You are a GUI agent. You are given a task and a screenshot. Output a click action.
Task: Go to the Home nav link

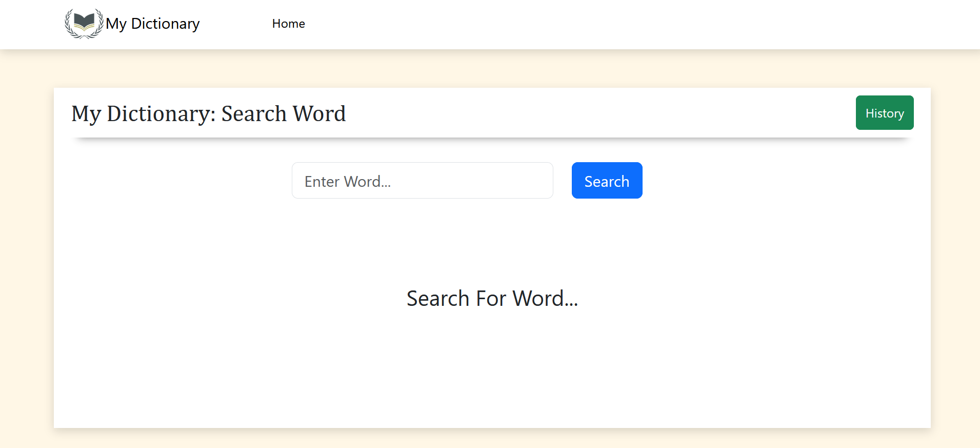pos(288,24)
